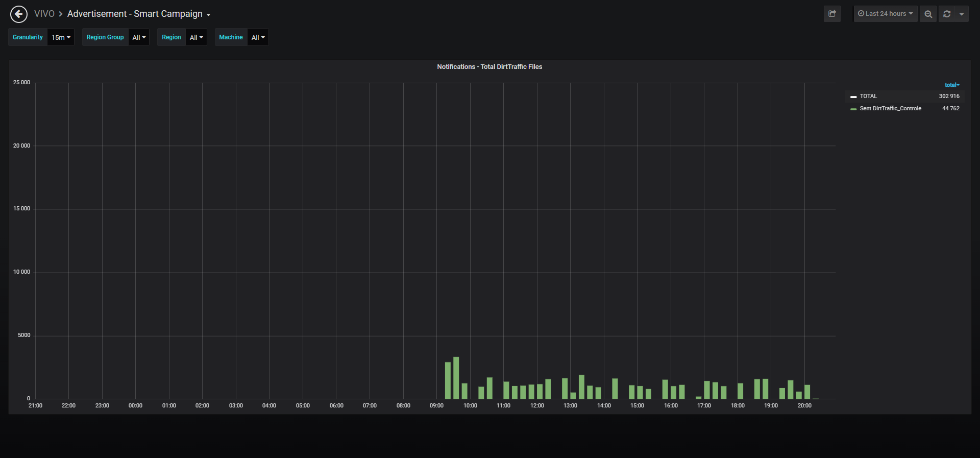Sort legend by the total column header

click(x=952, y=85)
